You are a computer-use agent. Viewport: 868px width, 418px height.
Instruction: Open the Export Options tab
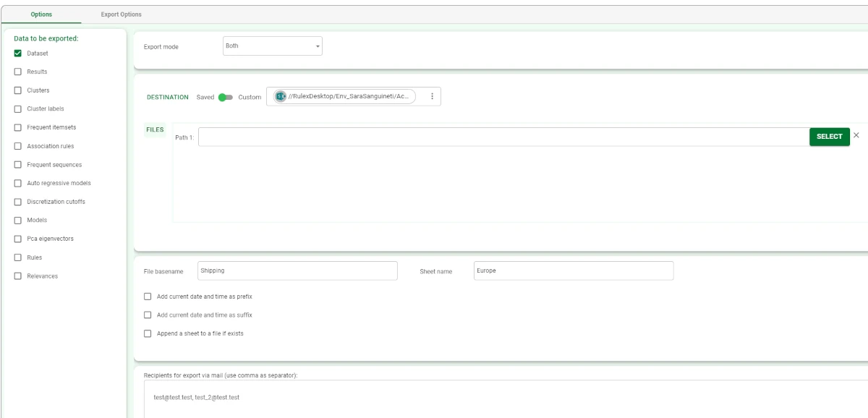click(x=121, y=14)
